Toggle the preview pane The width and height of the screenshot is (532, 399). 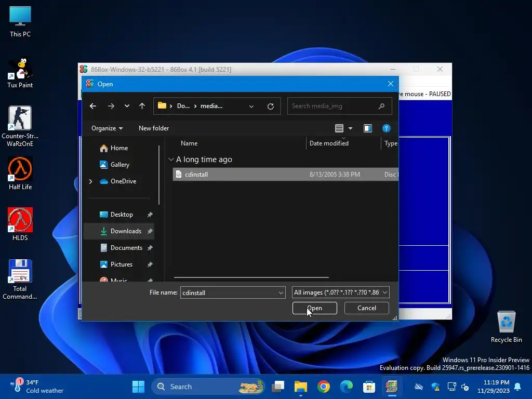click(368, 128)
